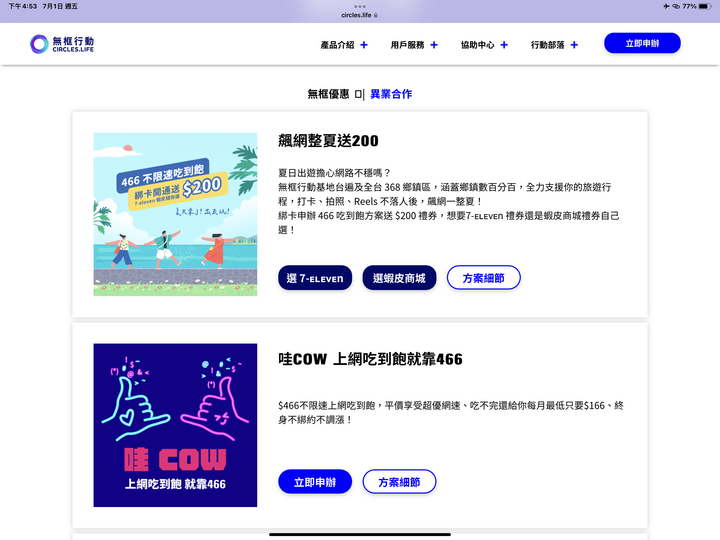Viewport: 720px width, 540px height.
Task: Click 立即申辦 under 哇COW offer
Action: (315, 482)
